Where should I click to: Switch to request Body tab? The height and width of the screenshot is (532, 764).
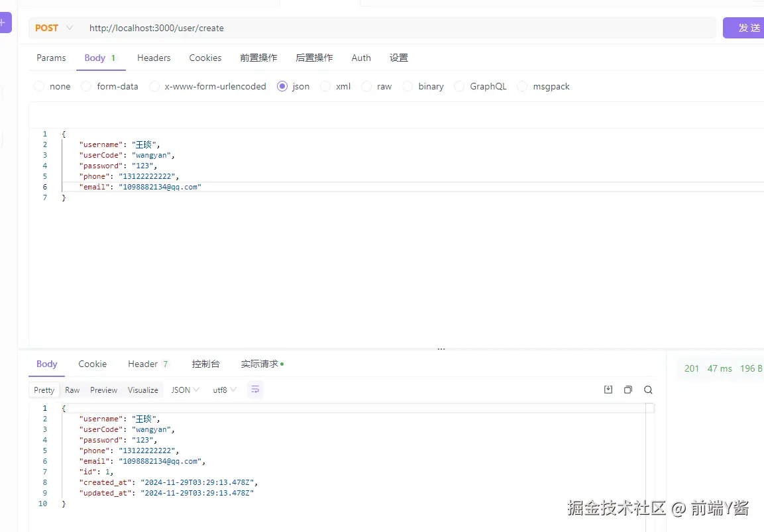tap(100, 58)
